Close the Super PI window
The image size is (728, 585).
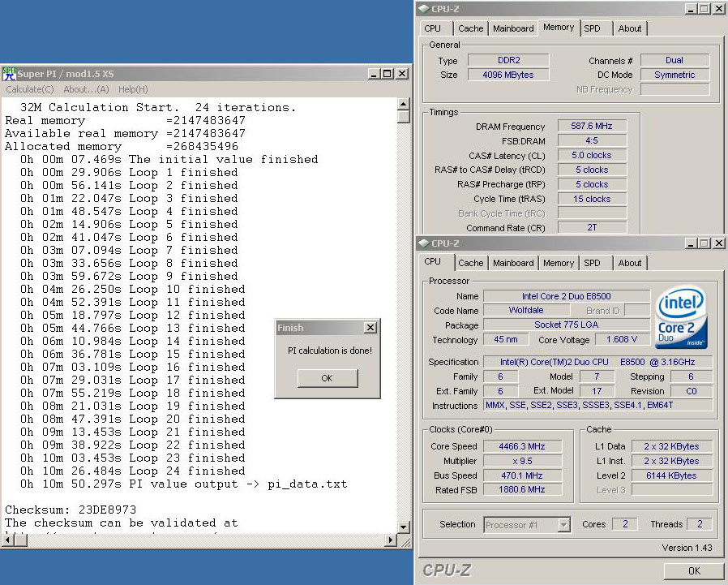tap(402, 74)
